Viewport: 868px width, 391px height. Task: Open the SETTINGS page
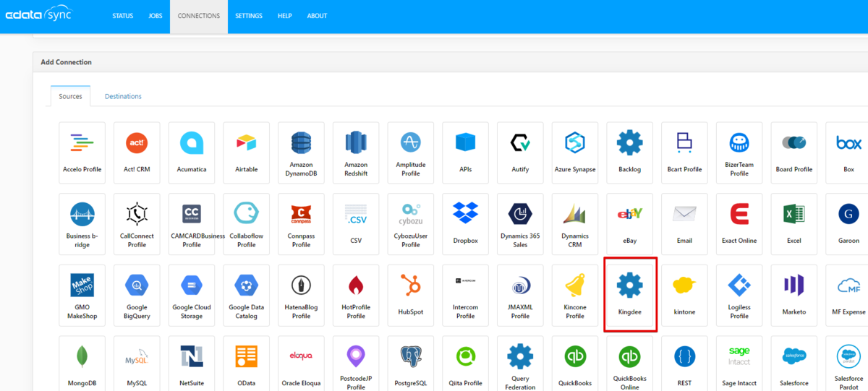point(249,16)
